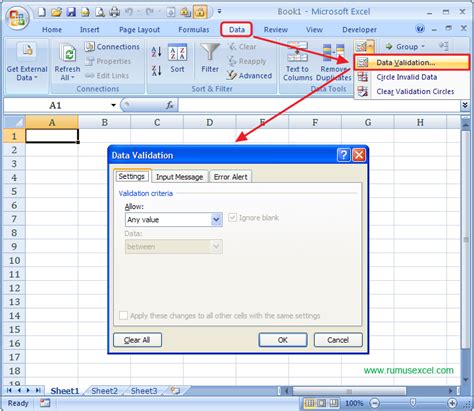This screenshot has height=411, width=474.
Task: Click the macro record icon in status bar
Action: click(x=45, y=403)
